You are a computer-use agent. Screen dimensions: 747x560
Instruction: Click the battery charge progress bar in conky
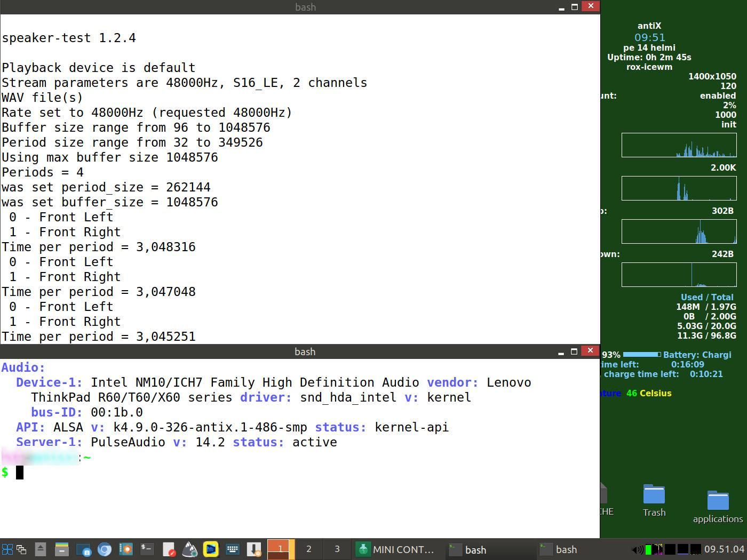(642, 355)
